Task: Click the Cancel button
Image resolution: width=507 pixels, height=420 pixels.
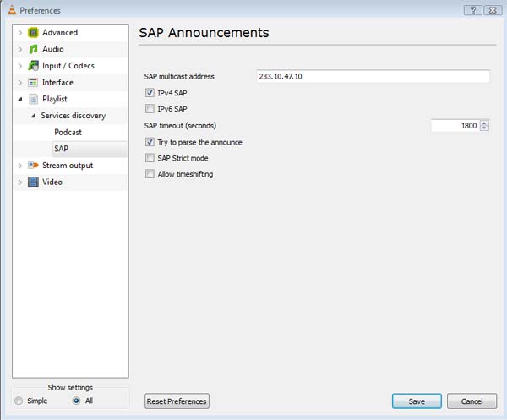Action: point(472,401)
